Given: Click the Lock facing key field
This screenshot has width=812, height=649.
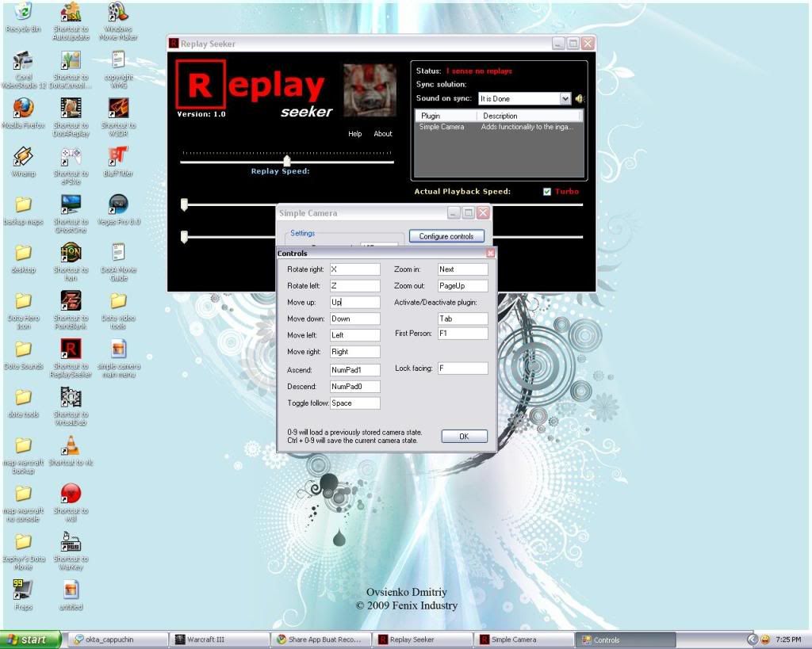Looking at the screenshot, I should [463, 368].
